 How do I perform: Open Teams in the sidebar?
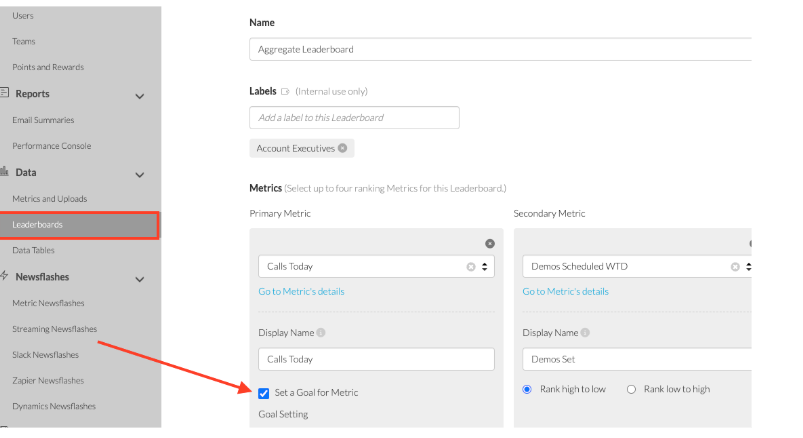(x=24, y=41)
